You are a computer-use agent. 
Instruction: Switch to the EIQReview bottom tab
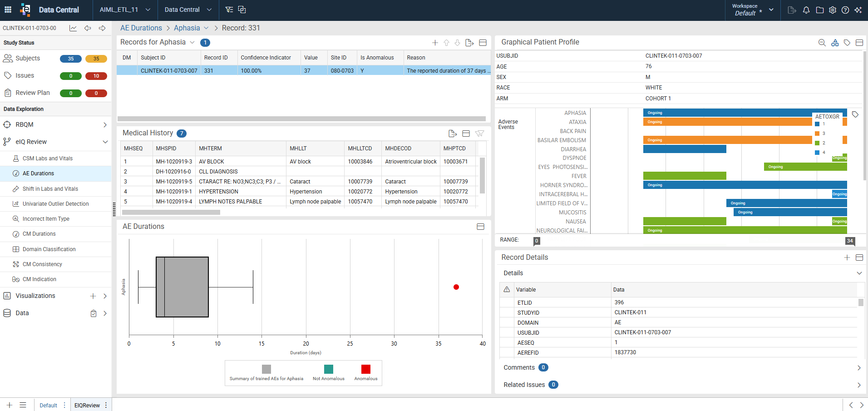pos(87,406)
